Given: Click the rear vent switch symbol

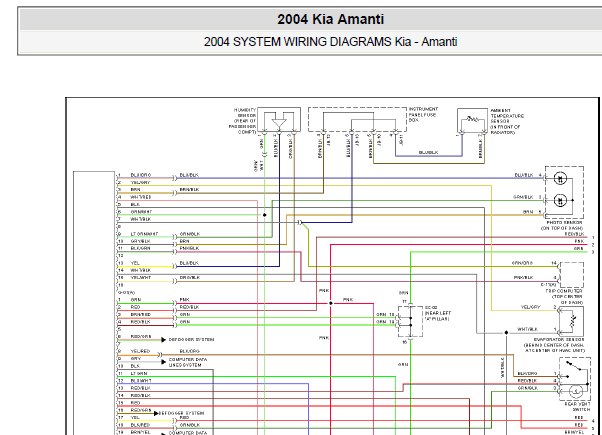Looking at the screenshot, I should [x=575, y=379].
